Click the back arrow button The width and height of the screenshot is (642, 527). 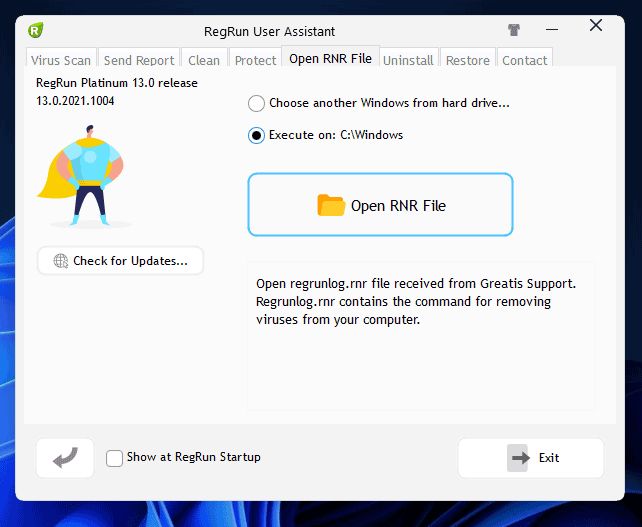(65, 458)
